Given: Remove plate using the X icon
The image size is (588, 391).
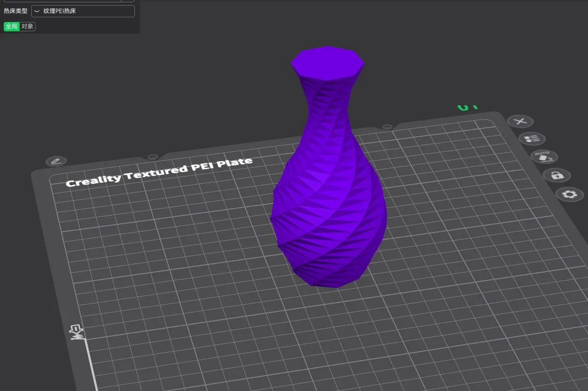Looking at the screenshot, I should pos(520,121).
